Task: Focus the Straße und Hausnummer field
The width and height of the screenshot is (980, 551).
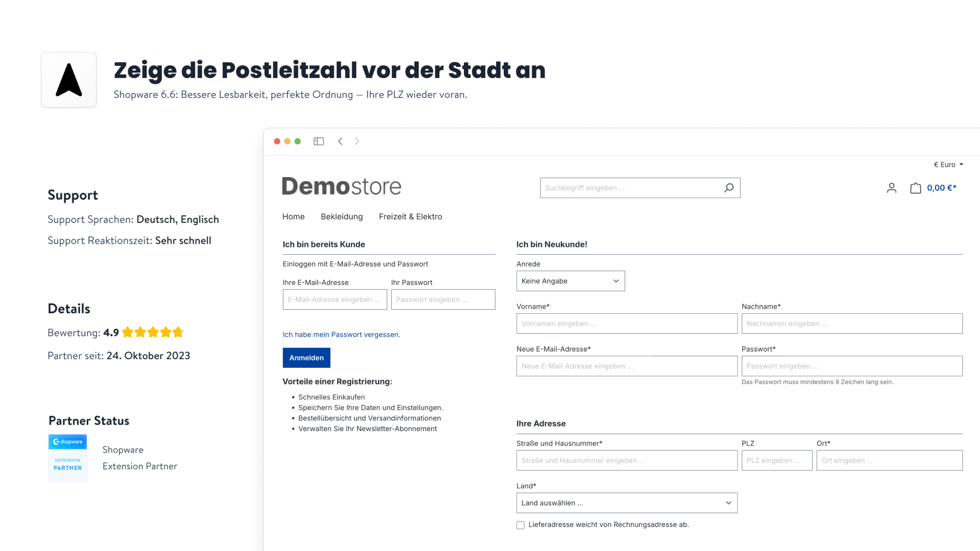Action: coord(627,460)
